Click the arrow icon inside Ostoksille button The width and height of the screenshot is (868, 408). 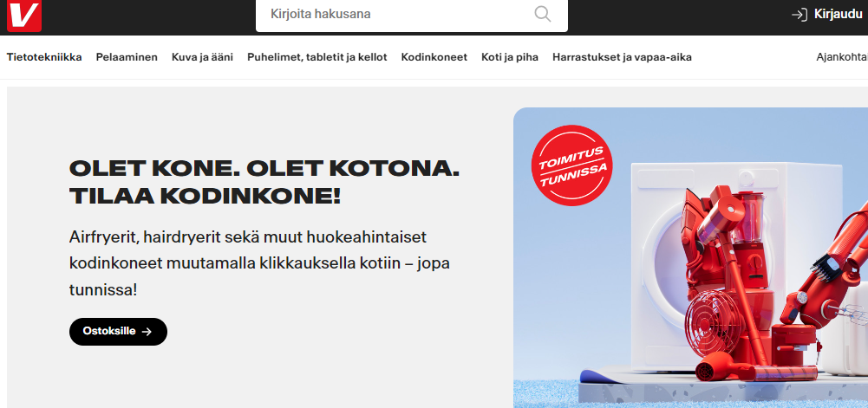click(x=147, y=332)
